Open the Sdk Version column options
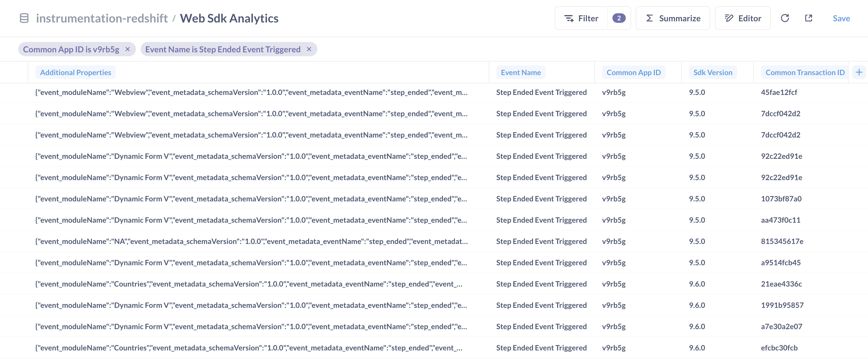This screenshot has height=359, width=868. 713,72
